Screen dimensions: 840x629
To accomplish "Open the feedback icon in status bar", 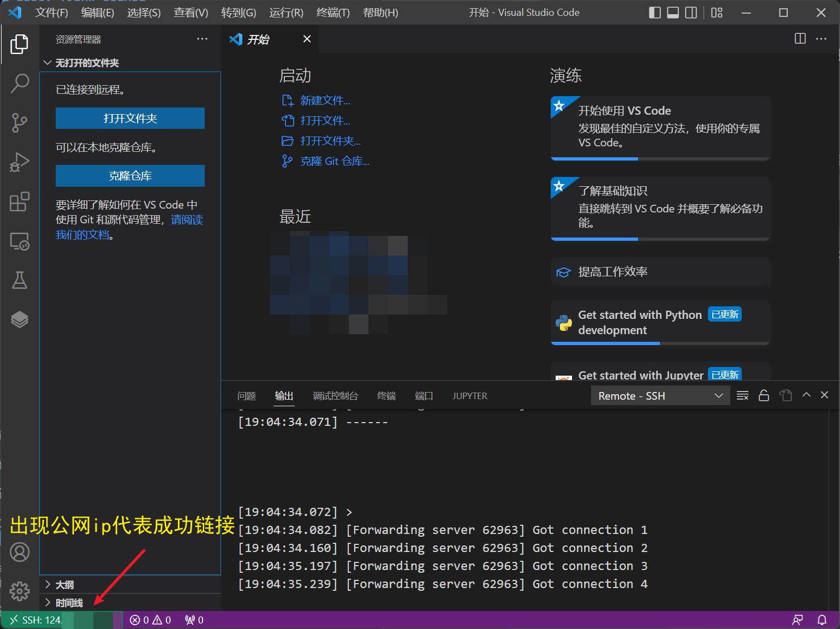I will pos(797,620).
